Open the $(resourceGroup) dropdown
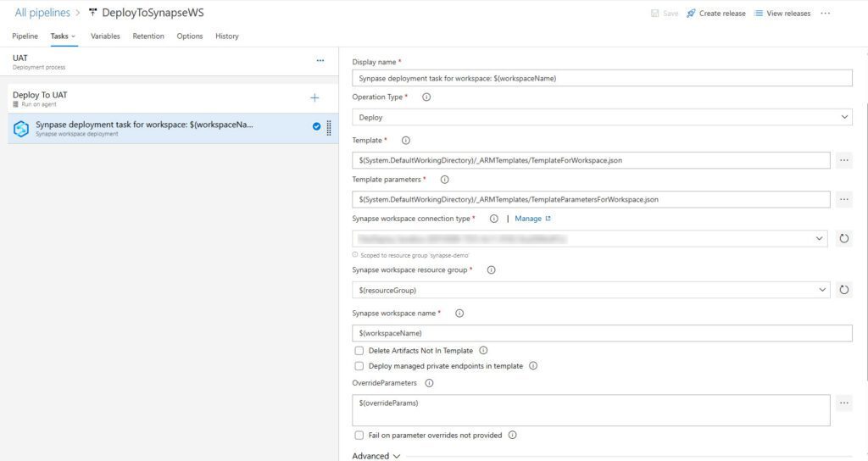868x461 pixels. [x=591, y=290]
